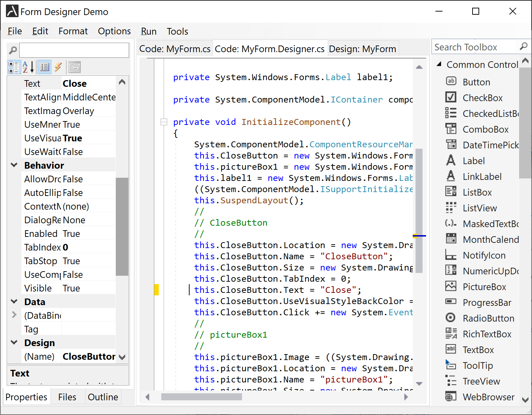Expand the (DataBindings) property node
Screen dimensions: 532x415
14,315
